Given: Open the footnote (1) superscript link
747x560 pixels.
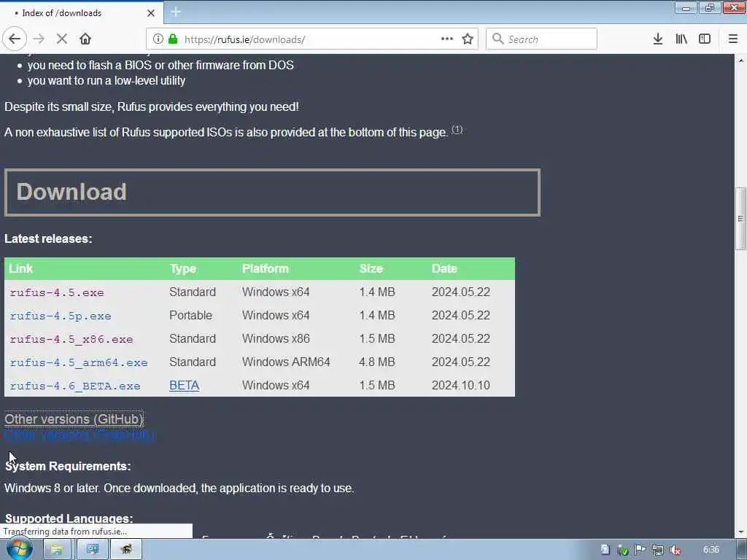Looking at the screenshot, I should pyautogui.click(x=457, y=129).
